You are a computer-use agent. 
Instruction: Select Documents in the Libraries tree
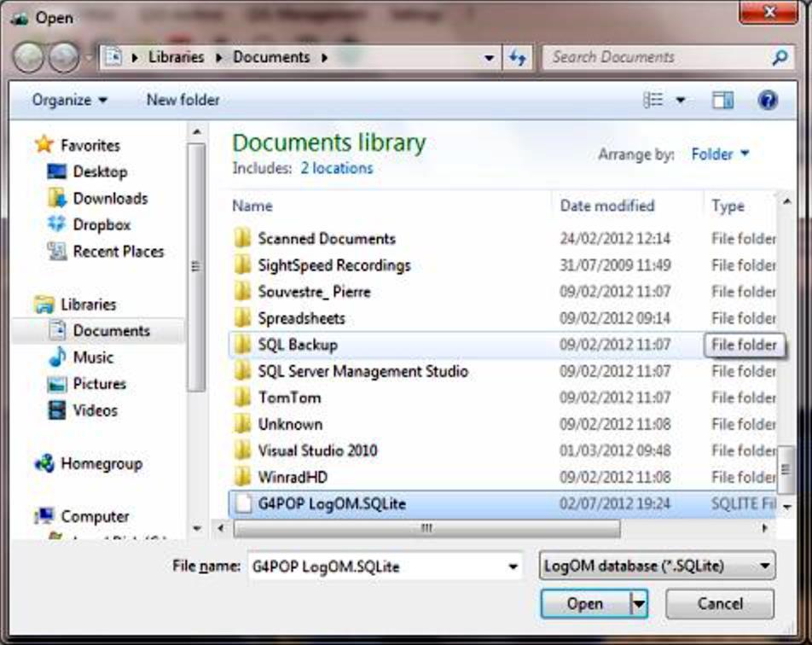(98, 330)
